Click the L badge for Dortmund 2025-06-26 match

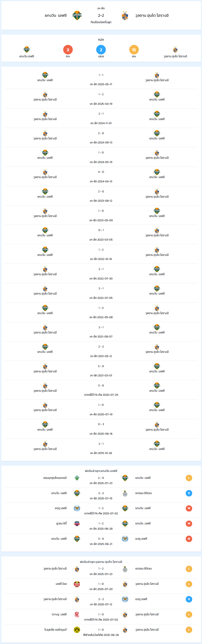[189, 630]
